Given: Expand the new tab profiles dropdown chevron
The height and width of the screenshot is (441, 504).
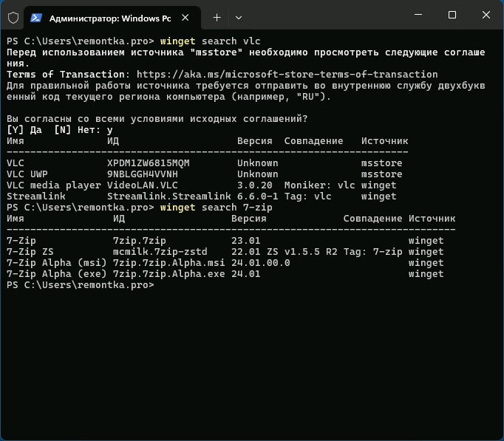Looking at the screenshot, I should 238,16.
